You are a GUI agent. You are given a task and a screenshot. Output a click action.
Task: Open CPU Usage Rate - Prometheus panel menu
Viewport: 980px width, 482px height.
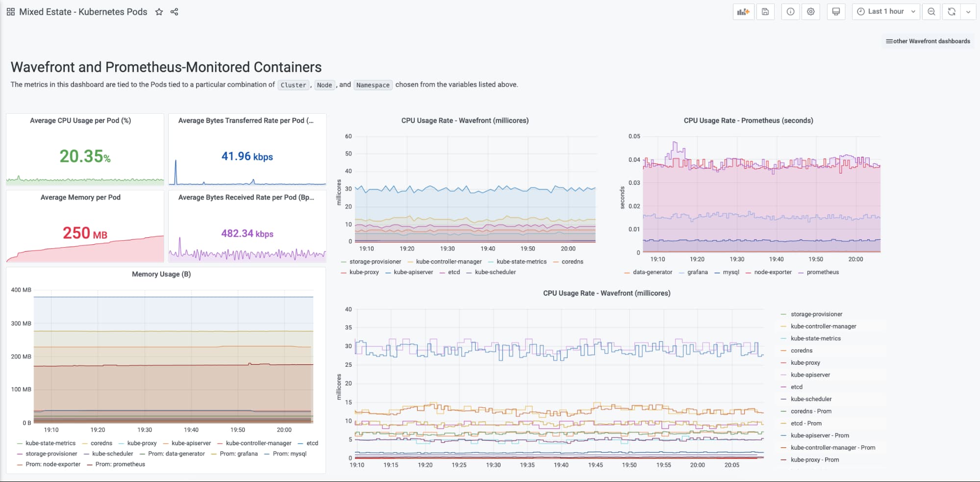coord(748,121)
